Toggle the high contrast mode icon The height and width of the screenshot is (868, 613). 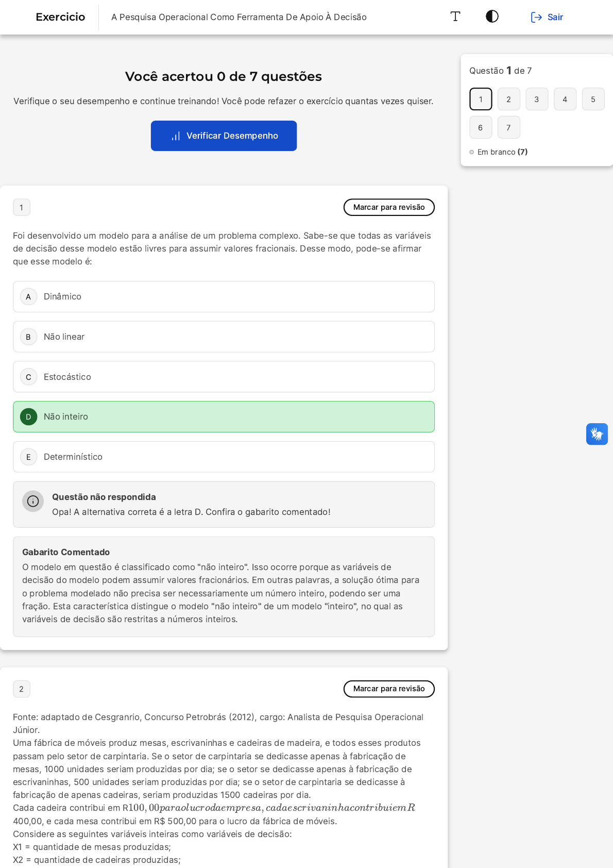click(492, 16)
